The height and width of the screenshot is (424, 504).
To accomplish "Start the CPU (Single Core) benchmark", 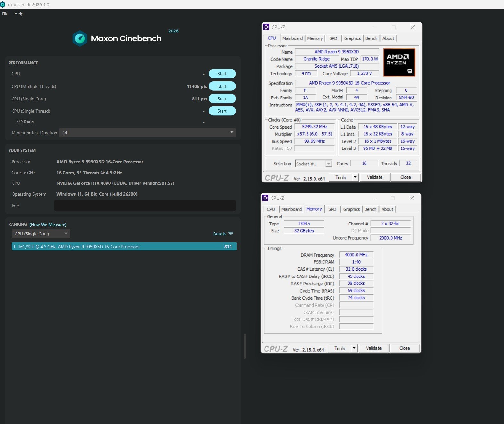I will 222,99.
